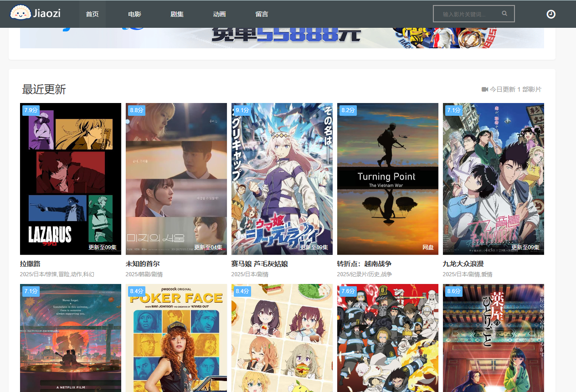
Task: Open the 留言 menu item
Action: click(262, 14)
